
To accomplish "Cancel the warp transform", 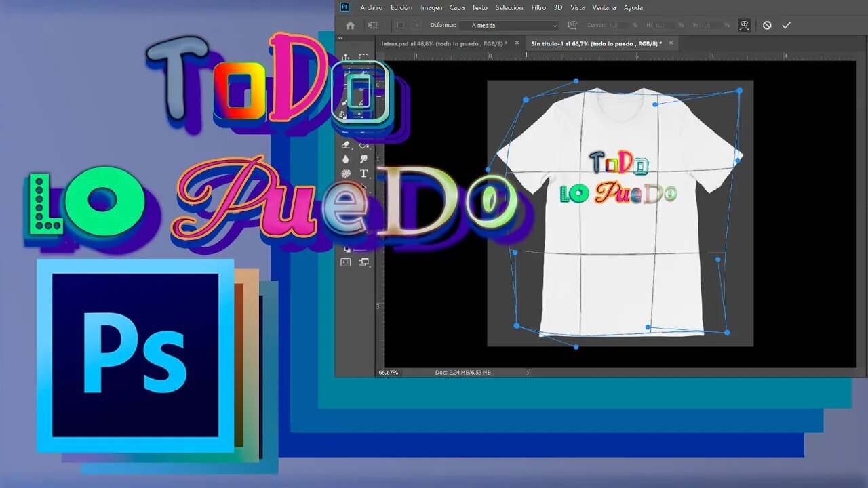I will click(x=767, y=25).
